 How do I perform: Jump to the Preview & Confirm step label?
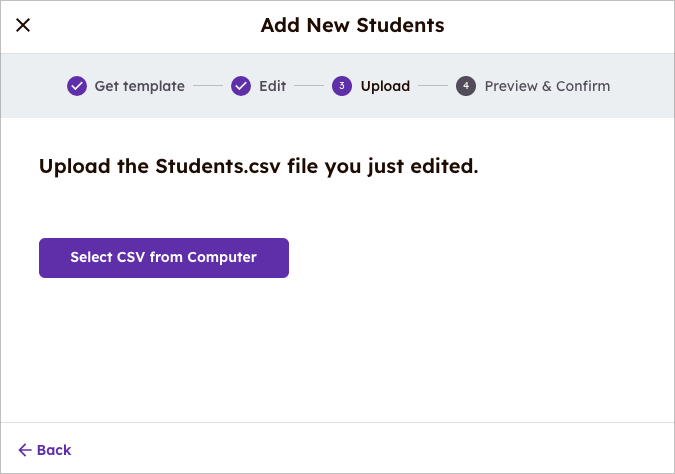click(x=547, y=86)
